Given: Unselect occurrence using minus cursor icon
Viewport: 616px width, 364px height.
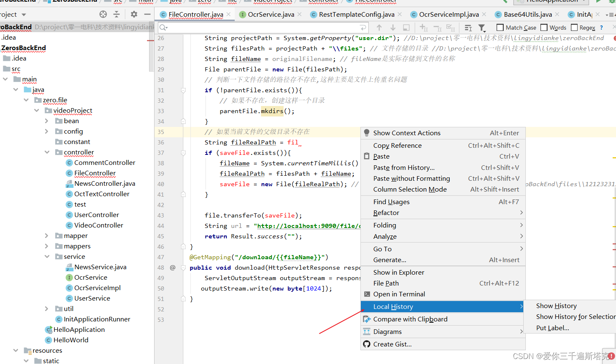Looking at the screenshot, I should [x=437, y=28].
